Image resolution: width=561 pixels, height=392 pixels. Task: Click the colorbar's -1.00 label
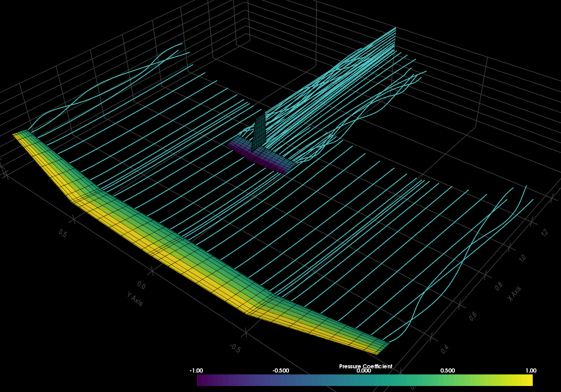coord(196,371)
